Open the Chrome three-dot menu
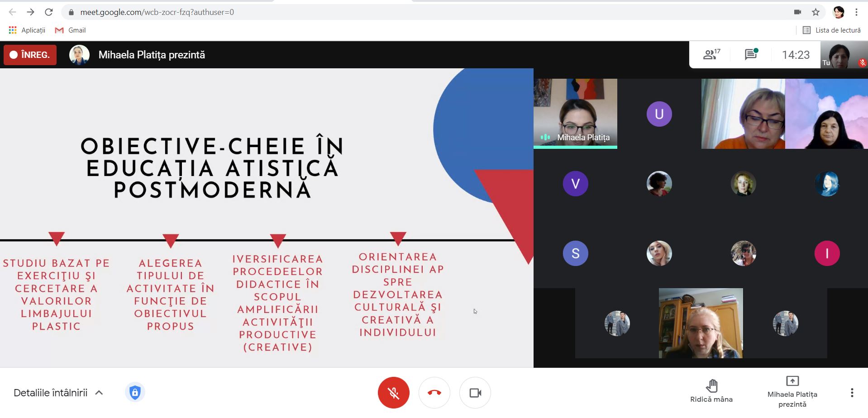 point(856,12)
